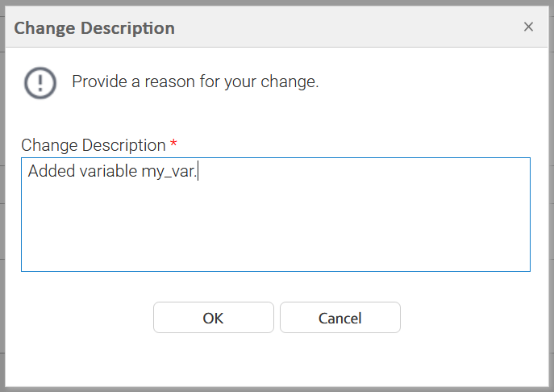
Task: Click the empty right side of the text area's first line
Action: (387, 171)
